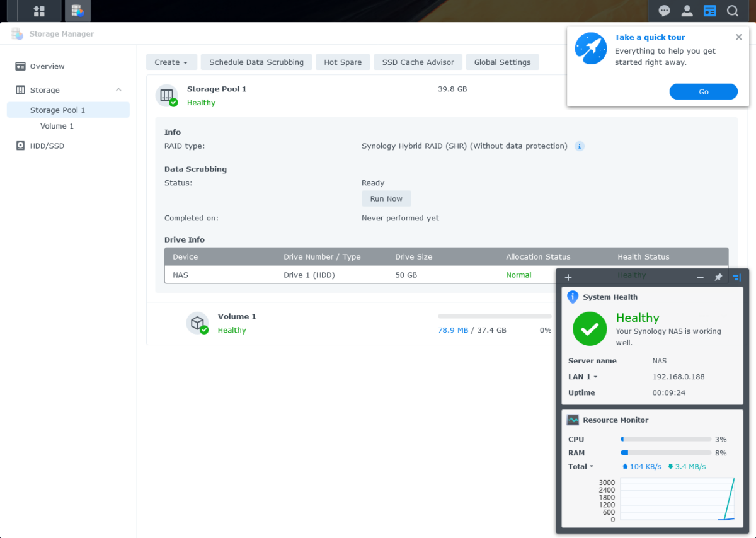
Task: Click the Resource Monitor widget icon
Action: [x=573, y=420]
